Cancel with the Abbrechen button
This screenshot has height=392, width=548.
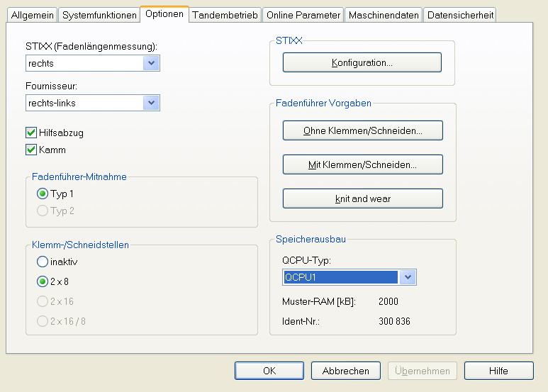[x=345, y=371]
